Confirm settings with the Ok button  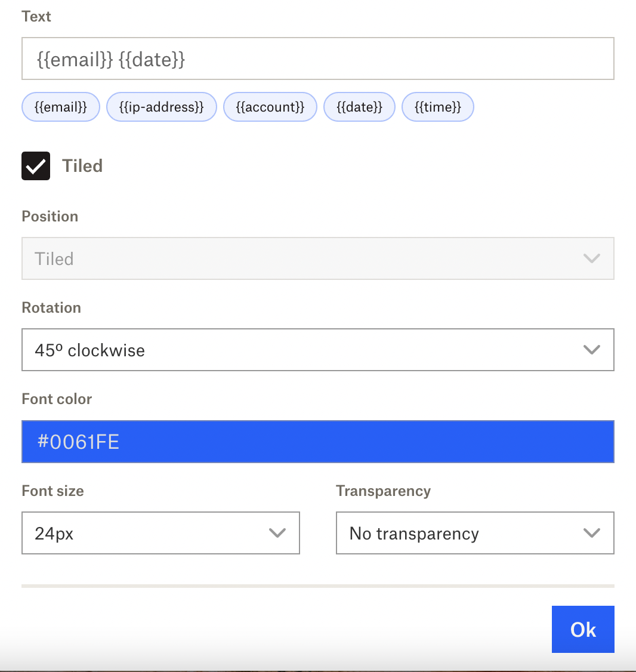583,629
